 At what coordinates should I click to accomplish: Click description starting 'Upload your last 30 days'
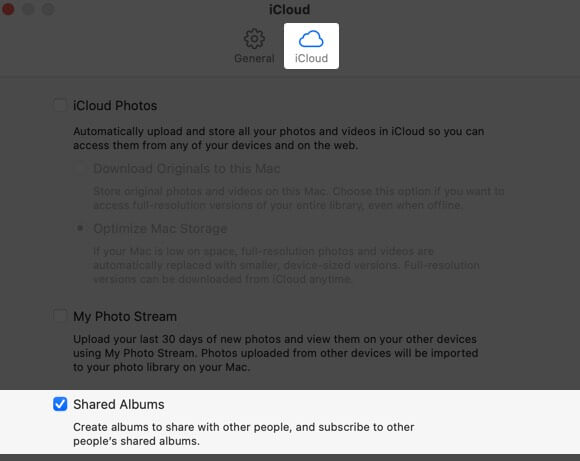click(x=276, y=353)
